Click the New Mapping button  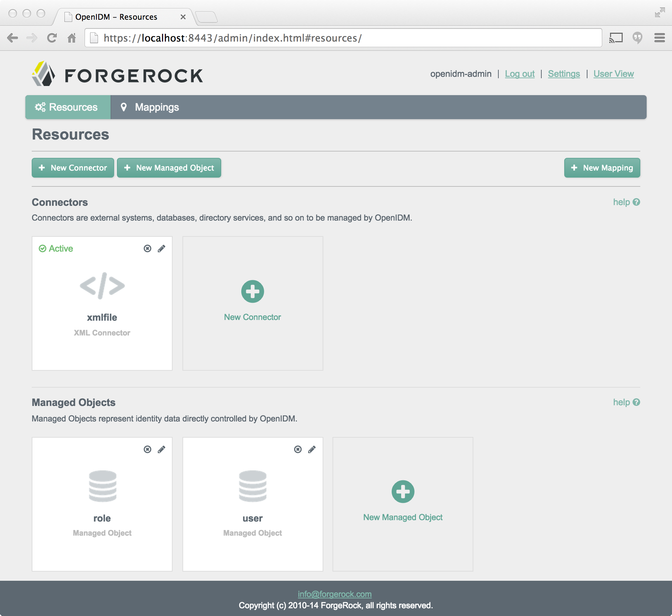point(602,168)
